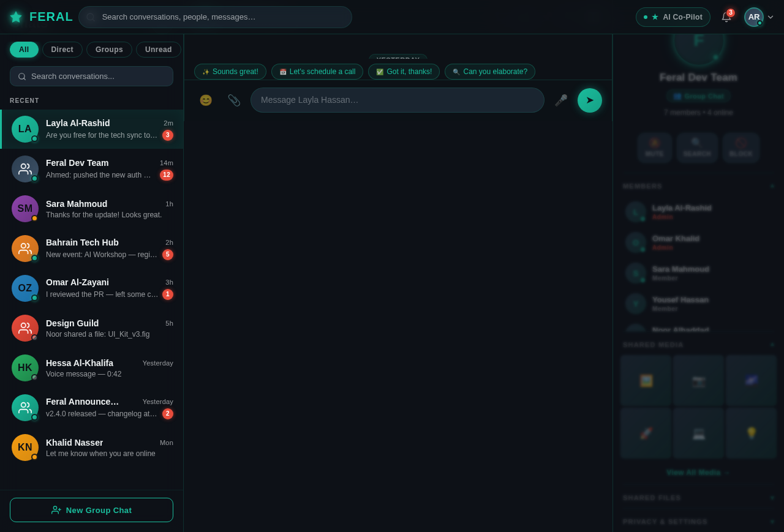Switch to the Direct filter tab
This screenshot has height=532, width=784.
click(62, 50)
